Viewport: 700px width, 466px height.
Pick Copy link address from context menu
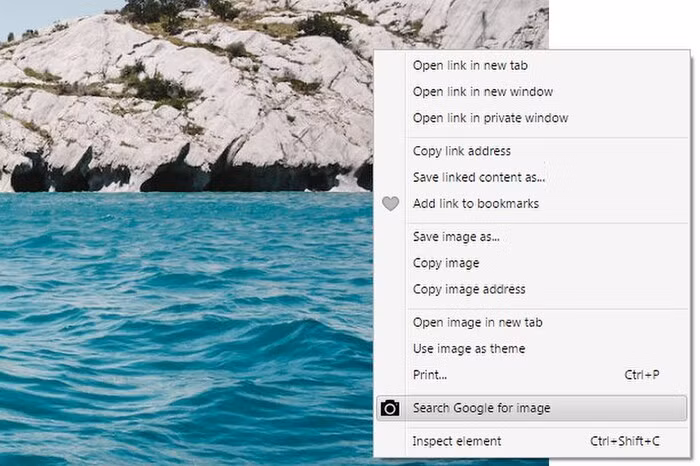click(x=462, y=152)
